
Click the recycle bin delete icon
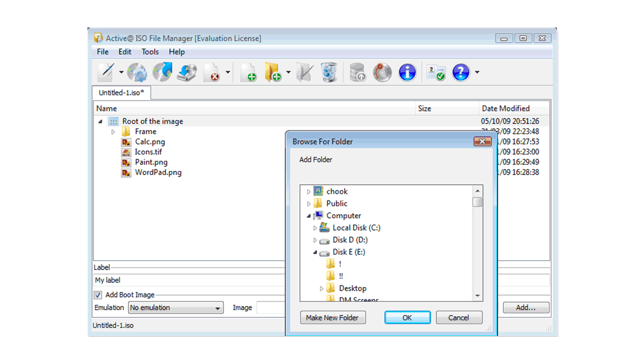pos(329,72)
